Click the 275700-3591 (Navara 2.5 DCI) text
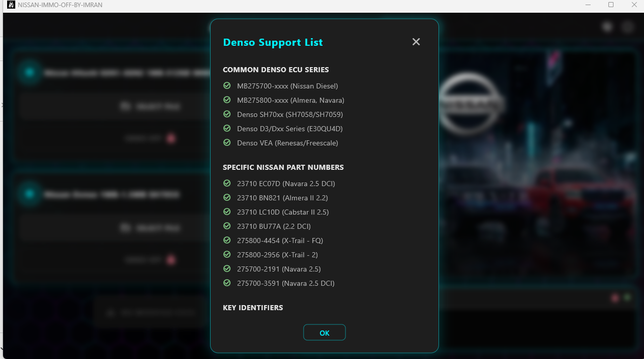644x359 pixels. 286,283
